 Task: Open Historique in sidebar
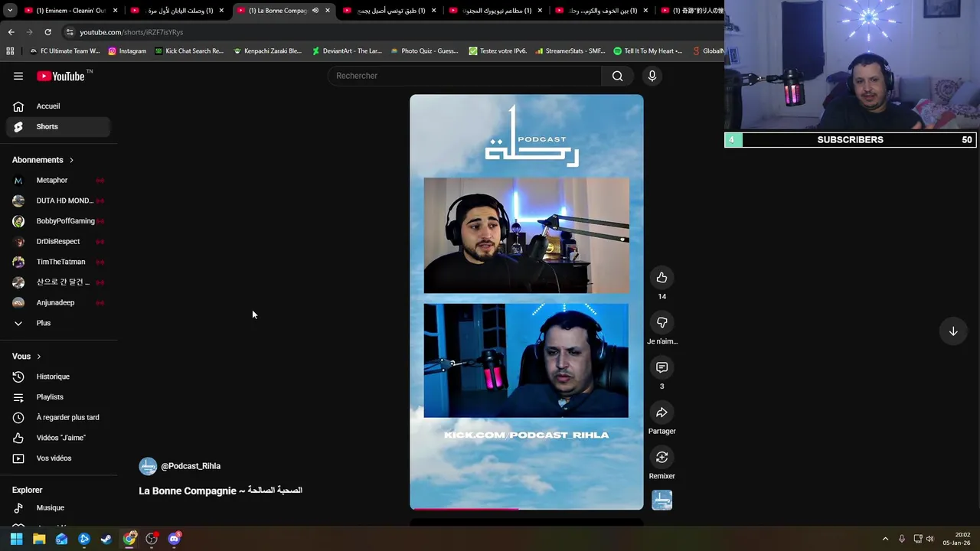pos(58,377)
